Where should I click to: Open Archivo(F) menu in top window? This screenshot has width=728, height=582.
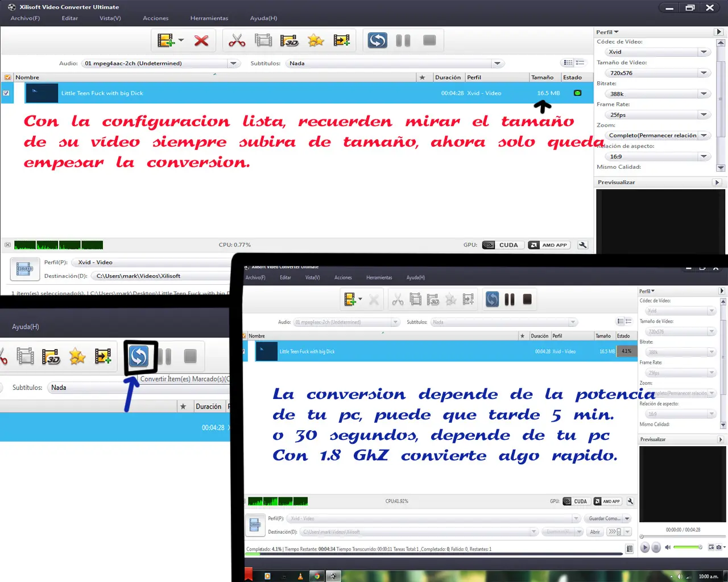[x=25, y=18]
